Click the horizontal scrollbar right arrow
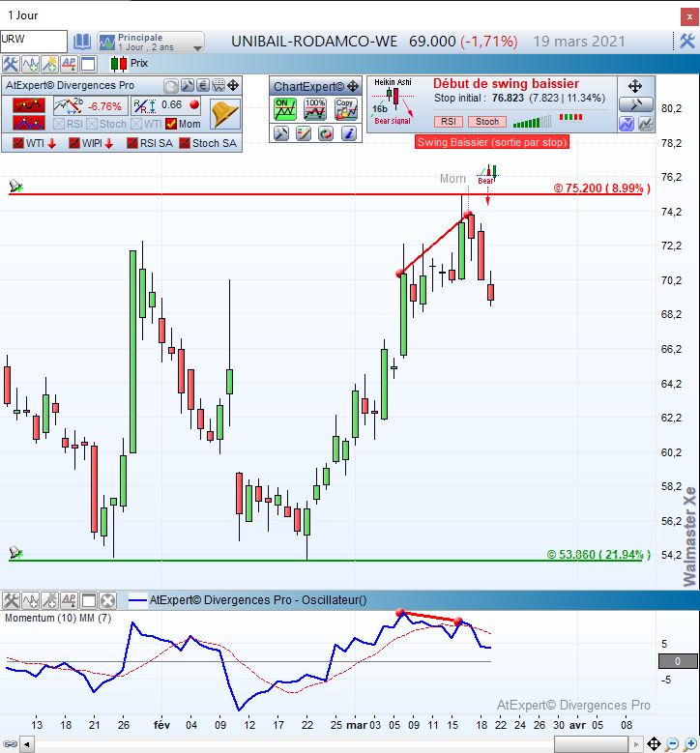The width and height of the screenshot is (700, 753). point(636,745)
